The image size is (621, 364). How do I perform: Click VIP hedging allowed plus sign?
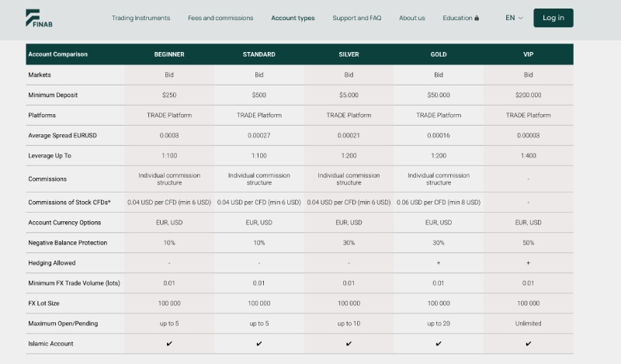point(529,263)
